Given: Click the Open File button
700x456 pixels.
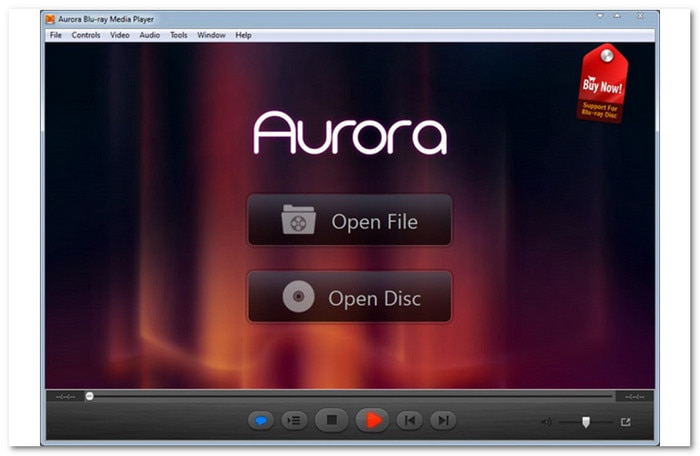Looking at the screenshot, I should pyautogui.click(x=350, y=220).
